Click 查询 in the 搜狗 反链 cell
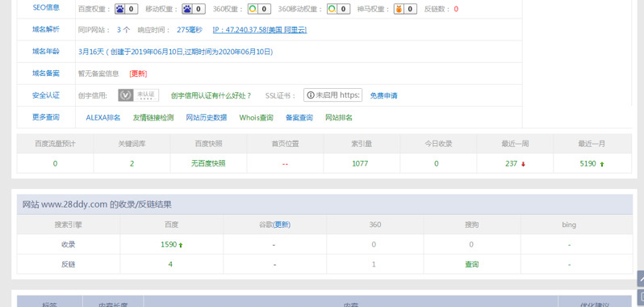 471,264
